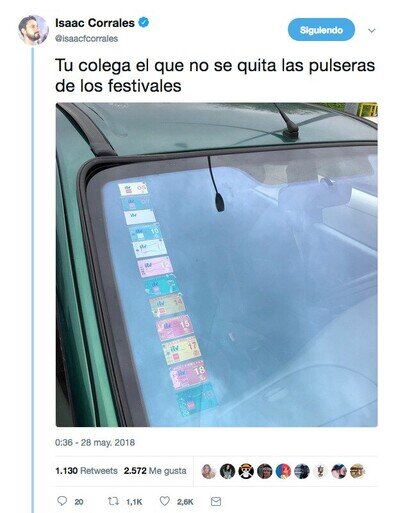Like the tweet with heart icon
The image size is (400, 513).
164,501
